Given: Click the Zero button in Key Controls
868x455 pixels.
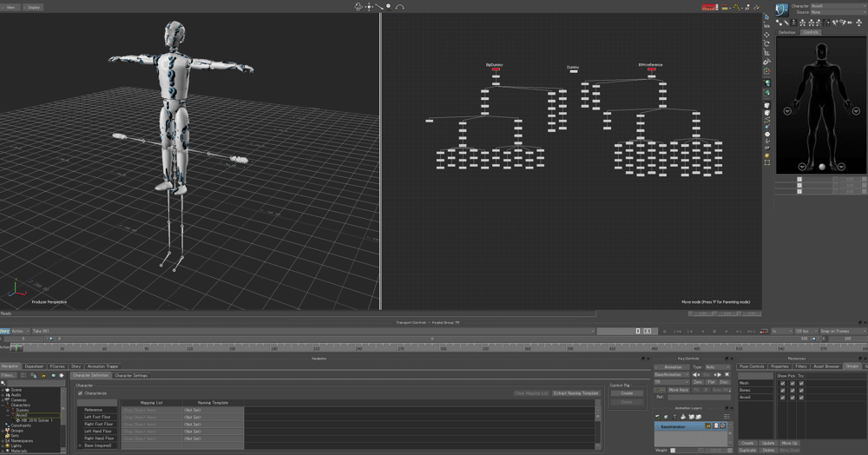Looking at the screenshot, I should (698, 382).
